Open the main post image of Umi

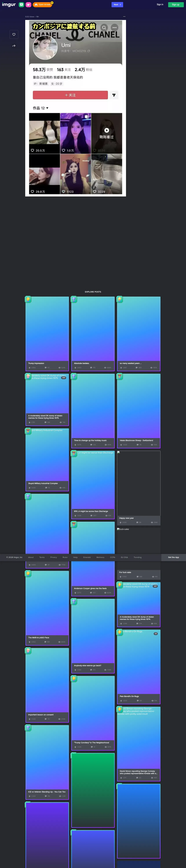click(76, 108)
